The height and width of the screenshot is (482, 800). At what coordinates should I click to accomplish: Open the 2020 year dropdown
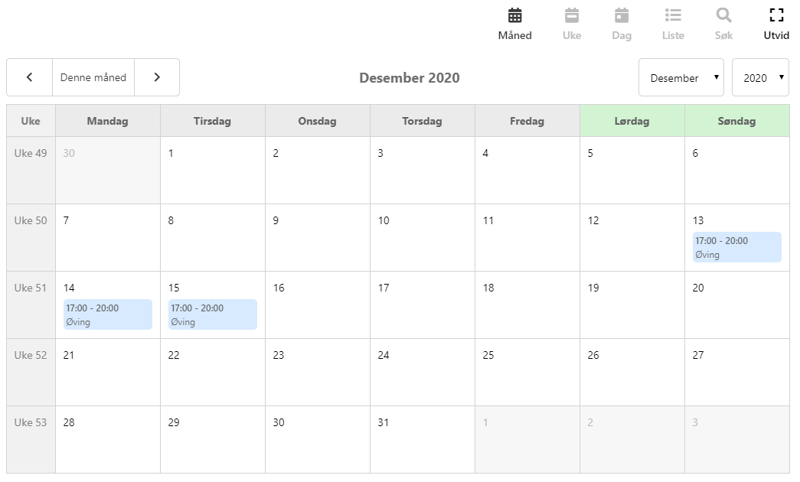pos(760,77)
